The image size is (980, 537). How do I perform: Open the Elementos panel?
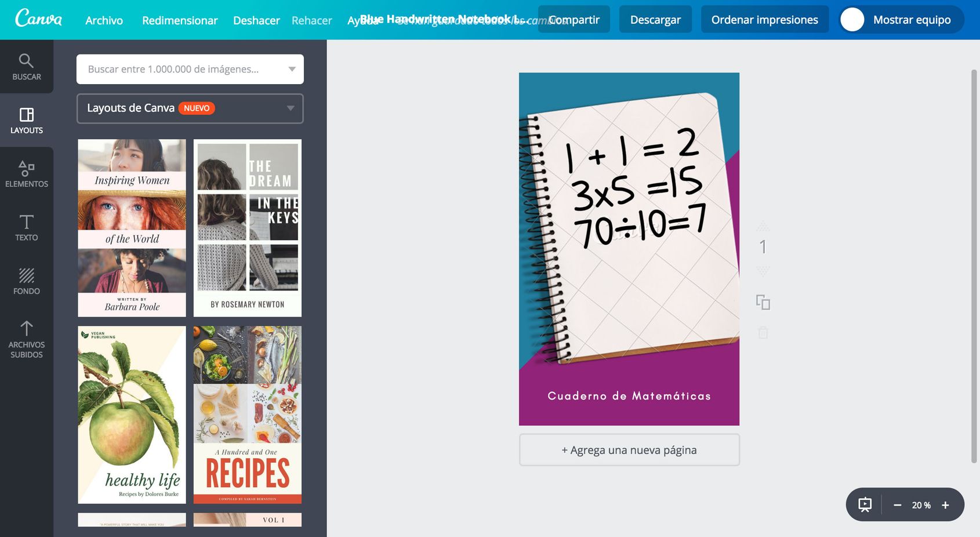point(27,174)
